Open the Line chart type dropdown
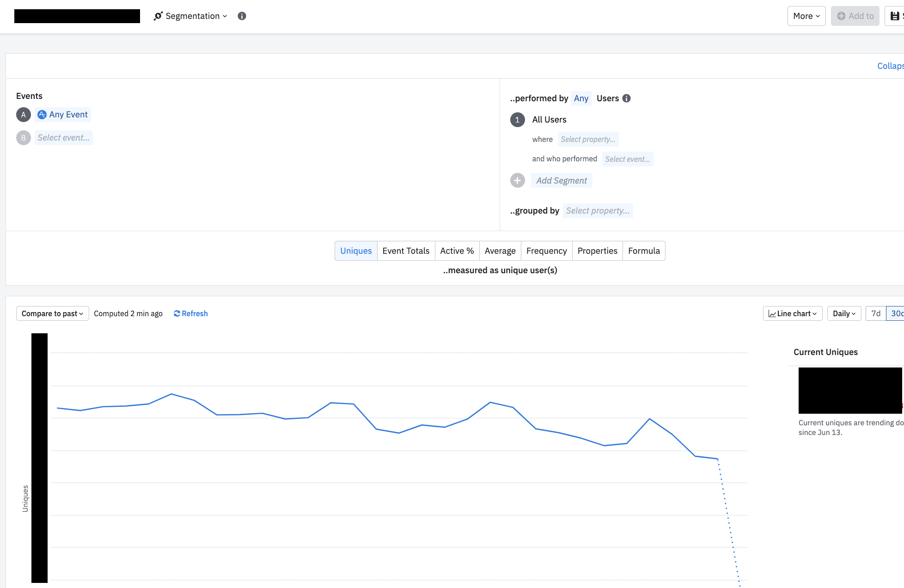Screen dimensions: 904x588 tap(792, 313)
